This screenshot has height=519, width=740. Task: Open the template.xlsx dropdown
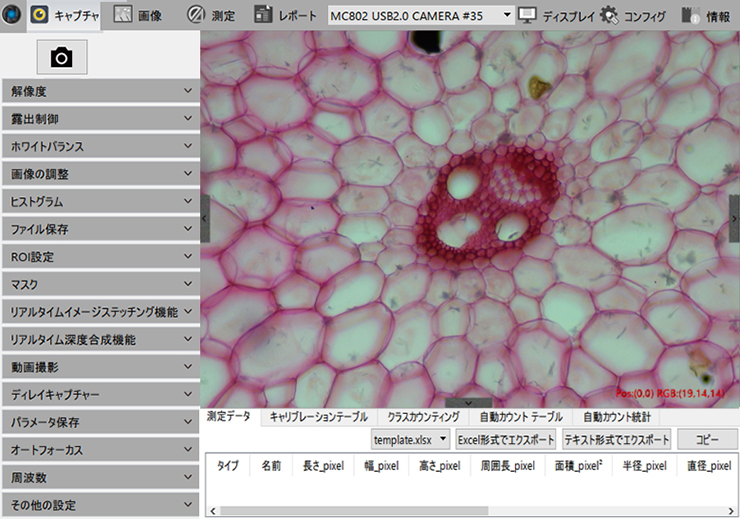[x=411, y=440]
